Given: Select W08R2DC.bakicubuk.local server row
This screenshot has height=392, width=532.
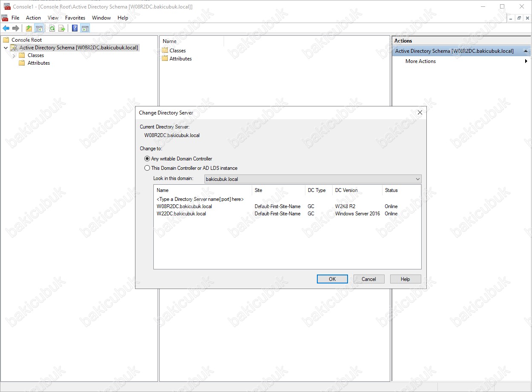Looking at the screenshot, I should [x=287, y=206].
